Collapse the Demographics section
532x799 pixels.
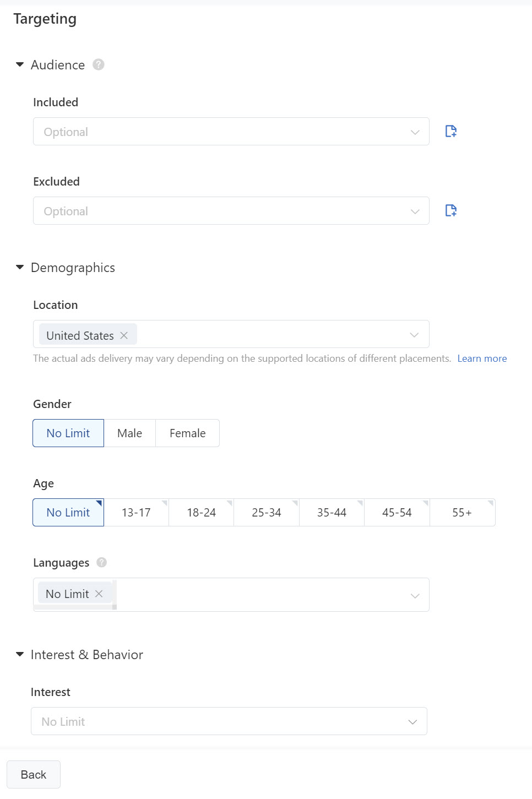pos(20,268)
